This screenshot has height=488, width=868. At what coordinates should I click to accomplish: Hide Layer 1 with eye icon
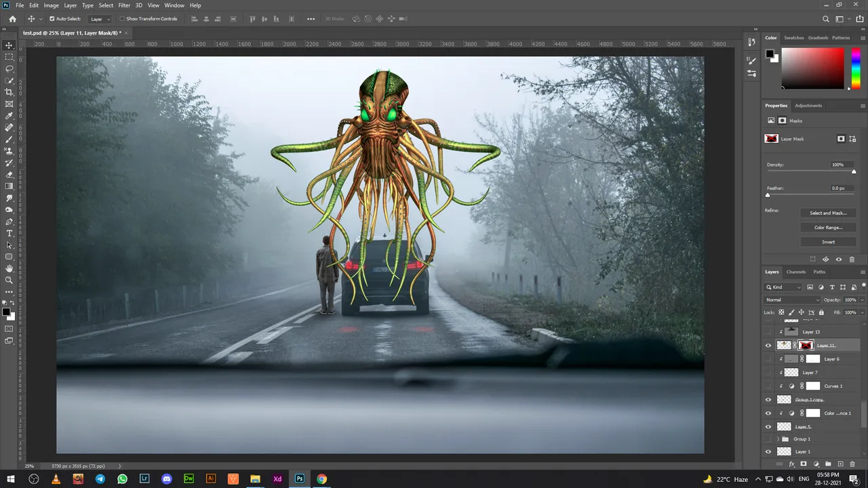(768, 451)
